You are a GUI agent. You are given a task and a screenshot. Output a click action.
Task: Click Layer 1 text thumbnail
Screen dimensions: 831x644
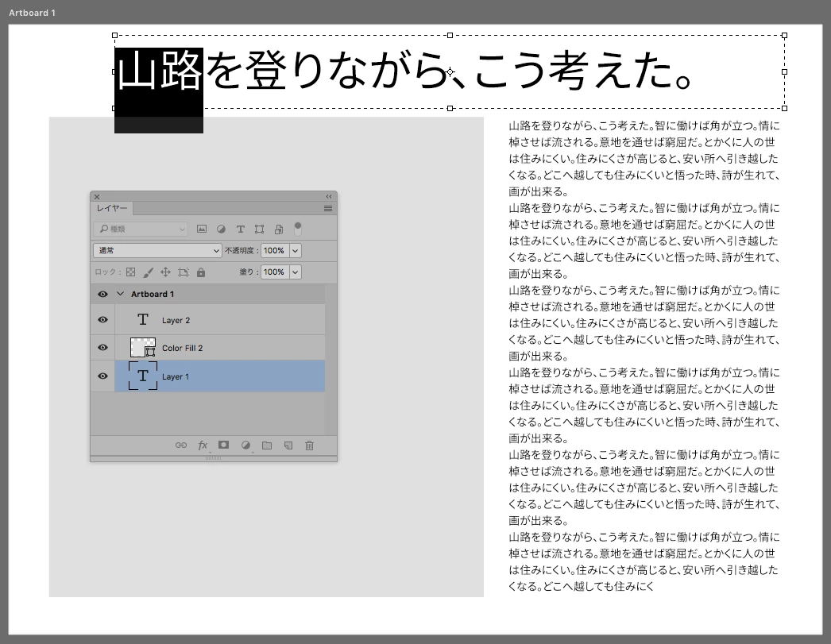click(x=143, y=376)
